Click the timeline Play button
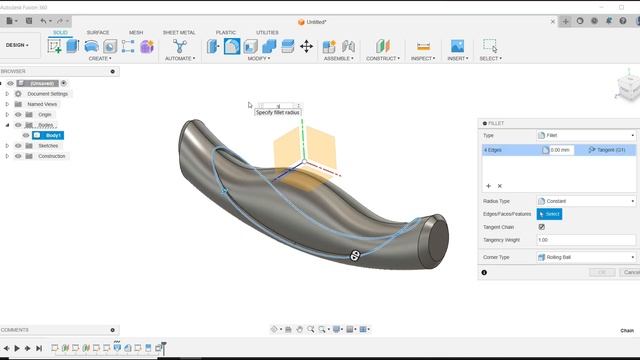The height and width of the screenshot is (360, 640). [x=17, y=348]
